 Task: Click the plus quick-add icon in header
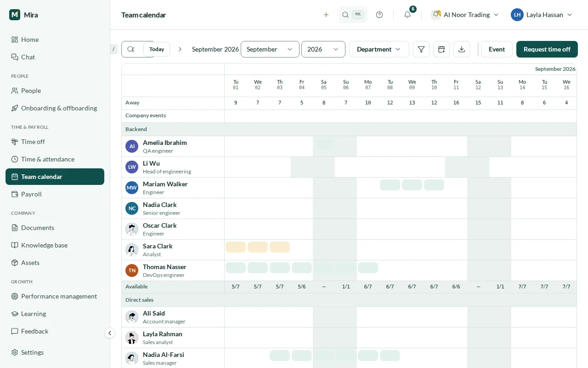pyautogui.click(x=326, y=15)
